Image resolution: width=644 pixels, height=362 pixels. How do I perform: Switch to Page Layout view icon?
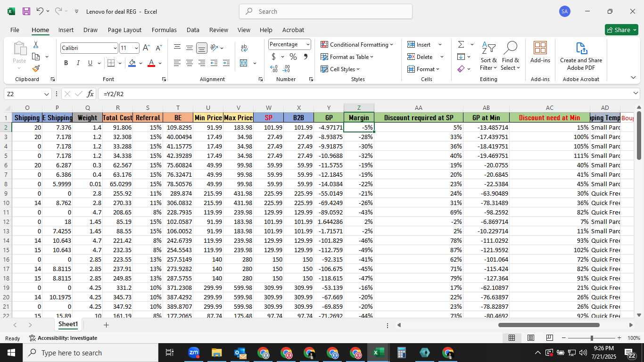(530, 338)
